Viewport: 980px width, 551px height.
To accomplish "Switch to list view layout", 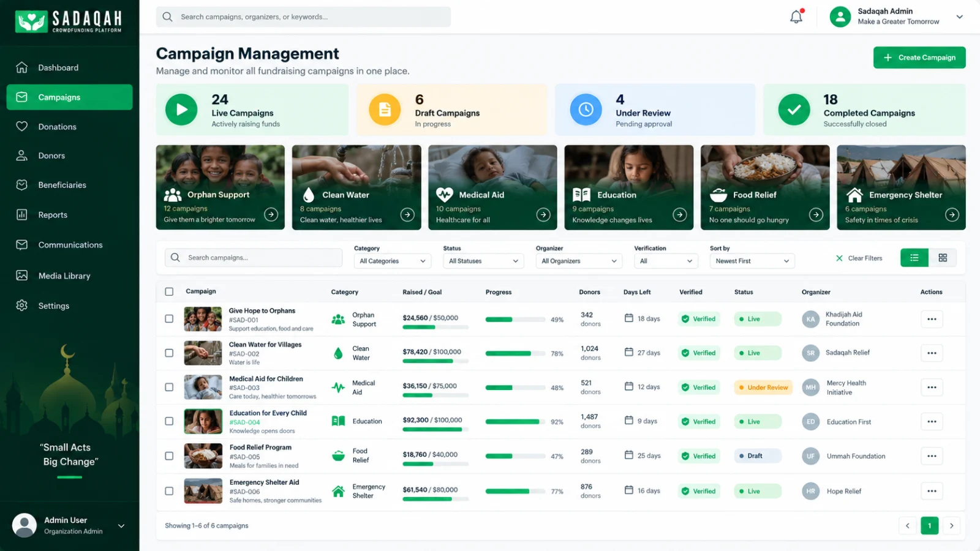I will pos(914,258).
